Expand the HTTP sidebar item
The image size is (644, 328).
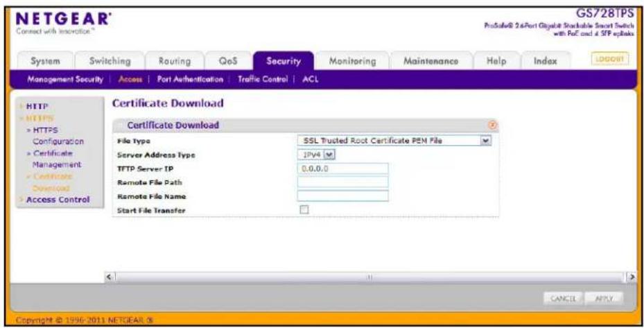coord(37,107)
